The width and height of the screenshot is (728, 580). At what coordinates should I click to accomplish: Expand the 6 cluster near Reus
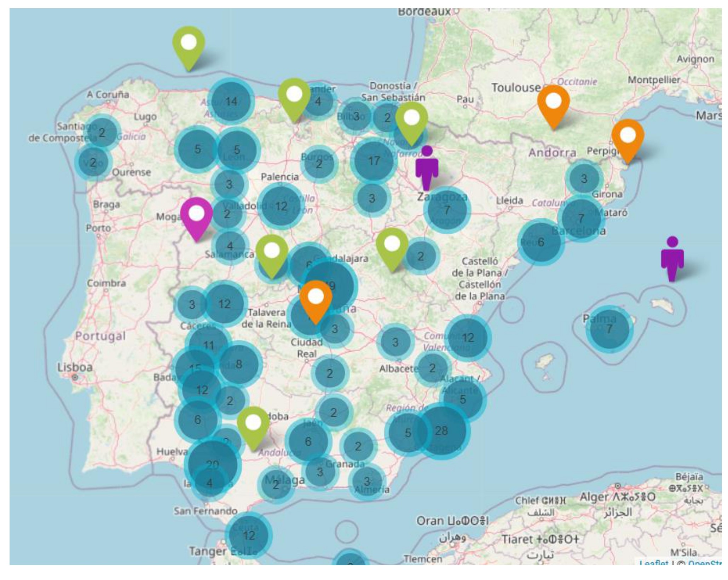coord(541,242)
